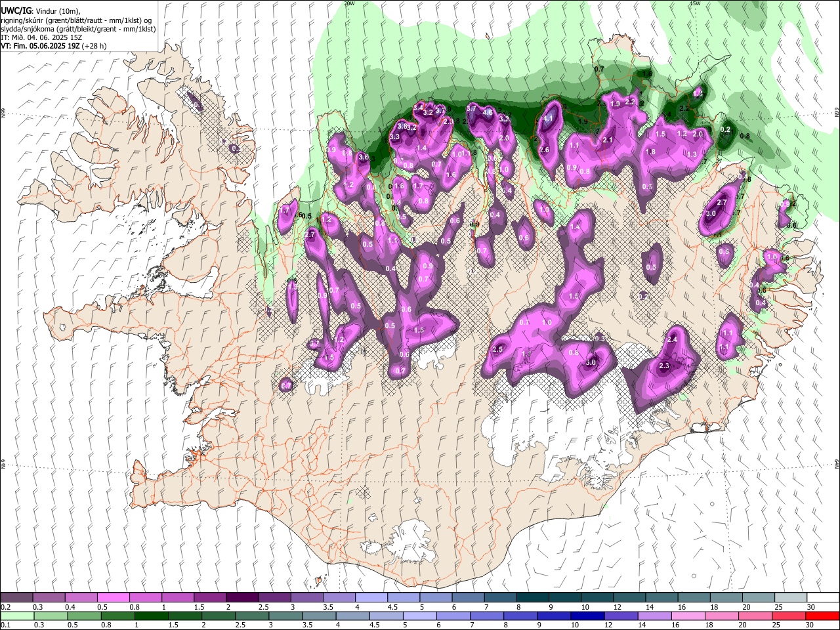Click the 14 label in the lower legend
Viewport: 840px width, 630px height.
pos(641,625)
